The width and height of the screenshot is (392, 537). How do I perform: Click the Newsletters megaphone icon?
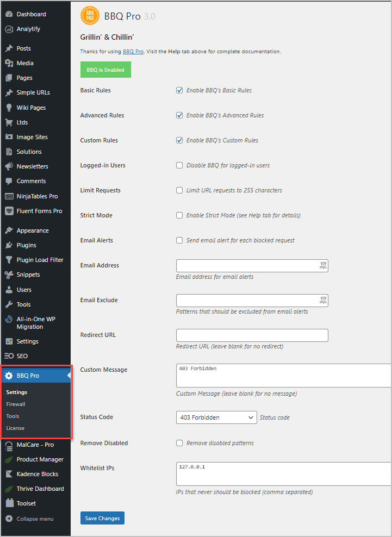click(9, 166)
